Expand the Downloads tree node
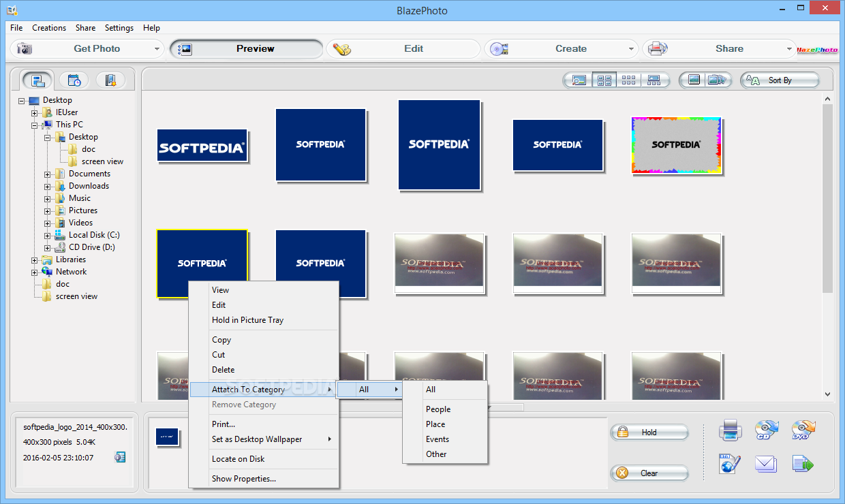The image size is (845, 504). 48,186
